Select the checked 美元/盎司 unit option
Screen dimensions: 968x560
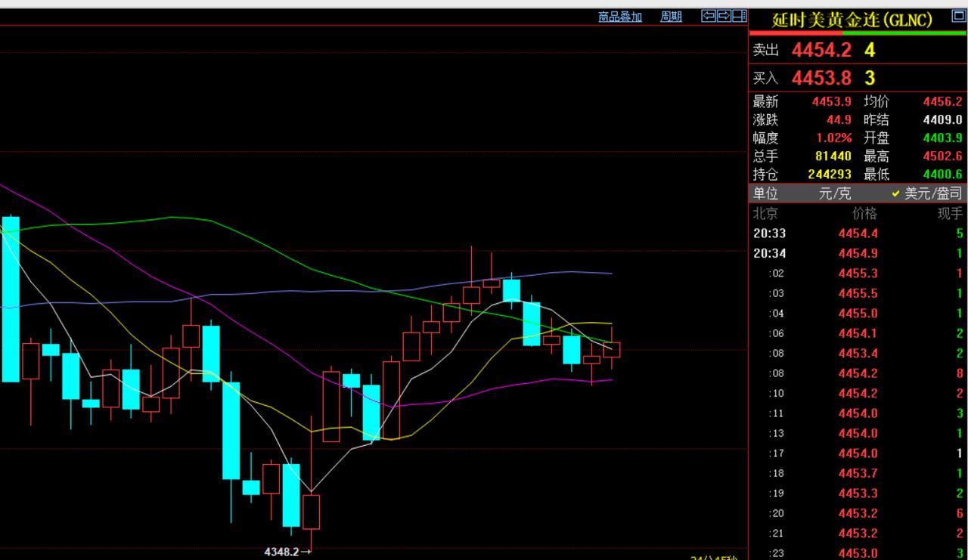pyautogui.click(x=926, y=194)
